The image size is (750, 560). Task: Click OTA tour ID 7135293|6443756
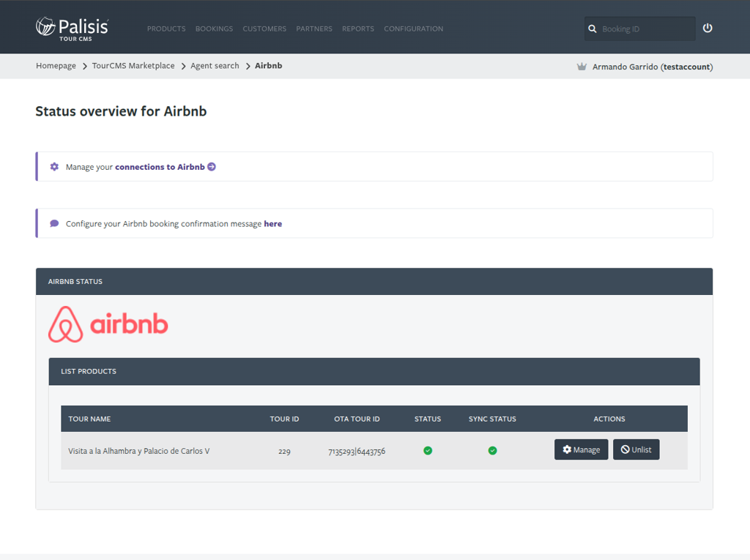[x=357, y=452]
